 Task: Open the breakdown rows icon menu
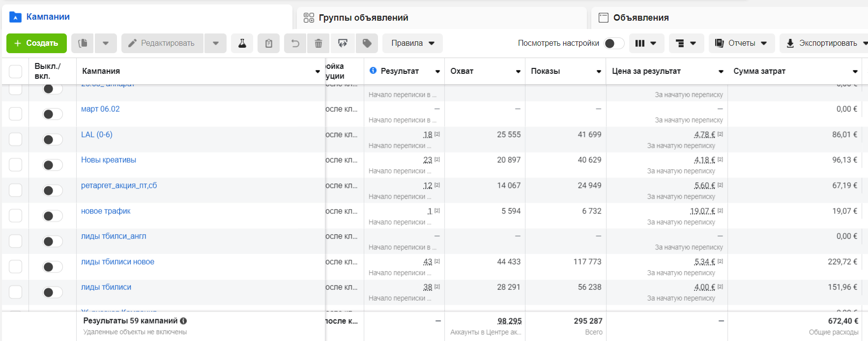[686, 43]
